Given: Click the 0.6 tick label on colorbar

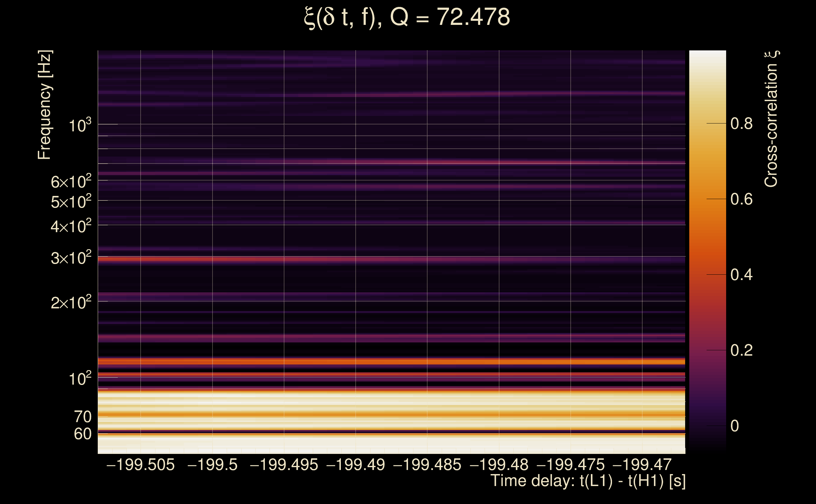Looking at the screenshot, I should [742, 199].
